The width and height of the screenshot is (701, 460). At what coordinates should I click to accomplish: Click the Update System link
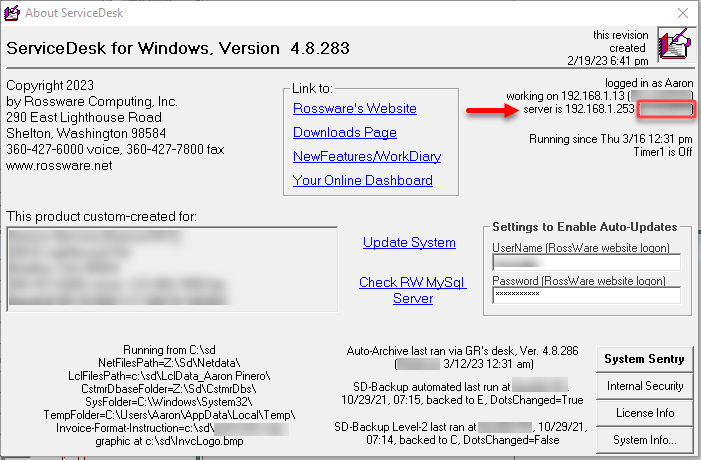point(409,243)
